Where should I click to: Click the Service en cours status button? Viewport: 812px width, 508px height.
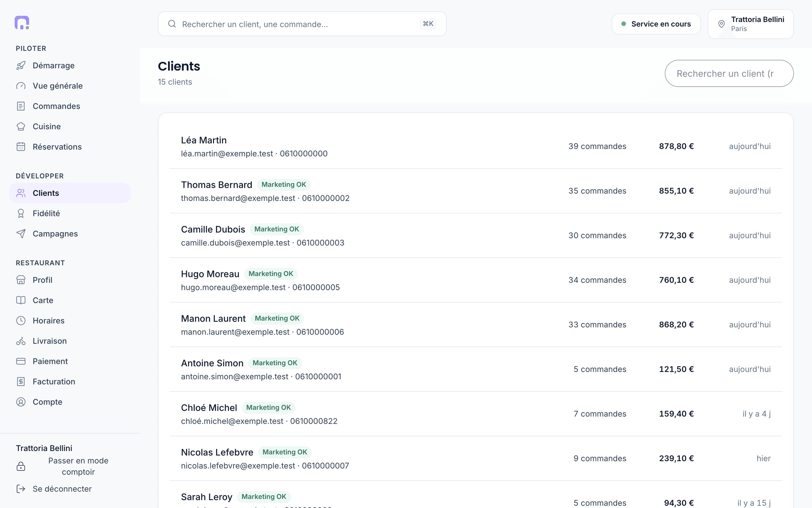[x=656, y=24]
